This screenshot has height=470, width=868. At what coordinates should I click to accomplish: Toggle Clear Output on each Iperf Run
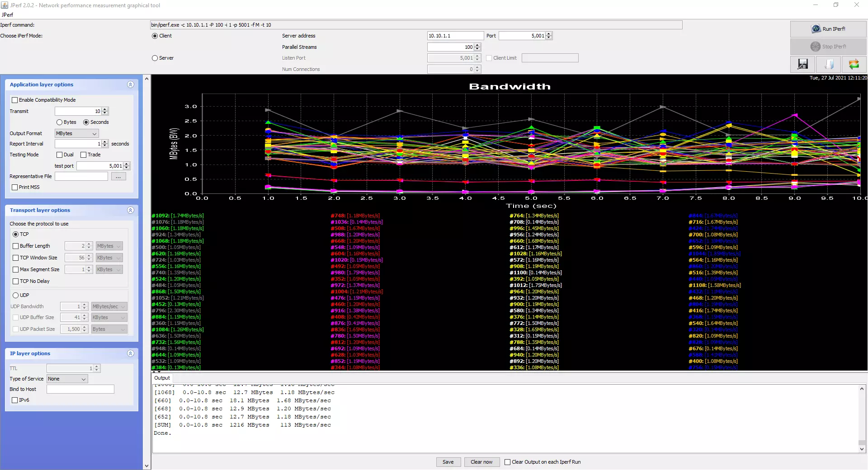tap(507, 462)
